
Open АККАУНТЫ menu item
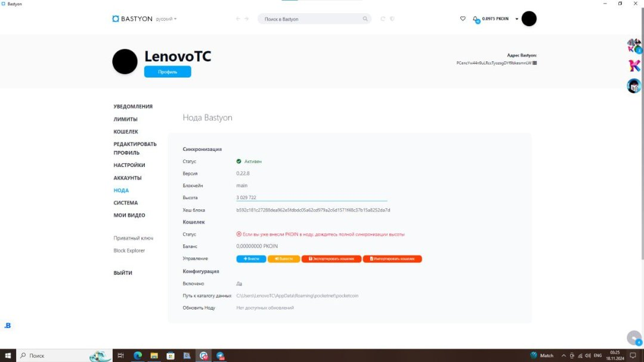(128, 178)
